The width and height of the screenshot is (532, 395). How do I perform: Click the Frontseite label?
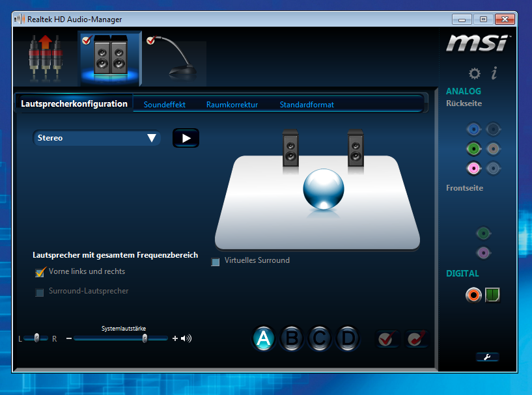point(464,188)
